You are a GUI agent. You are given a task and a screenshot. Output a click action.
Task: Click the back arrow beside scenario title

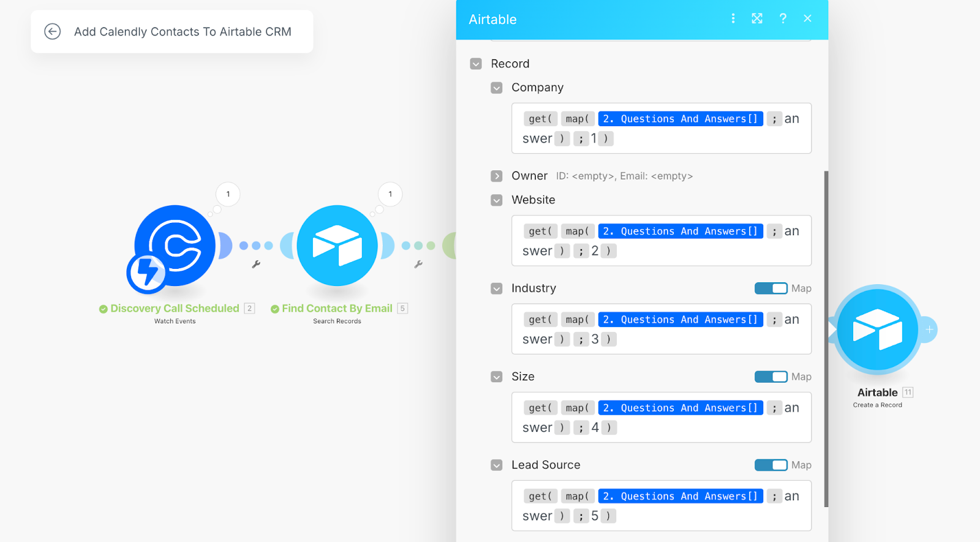pyautogui.click(x=53, y=31)
